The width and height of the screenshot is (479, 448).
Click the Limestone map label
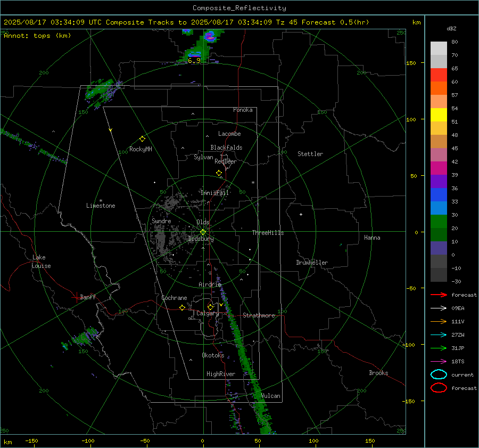pyautogui.click(x=101, y=206)
